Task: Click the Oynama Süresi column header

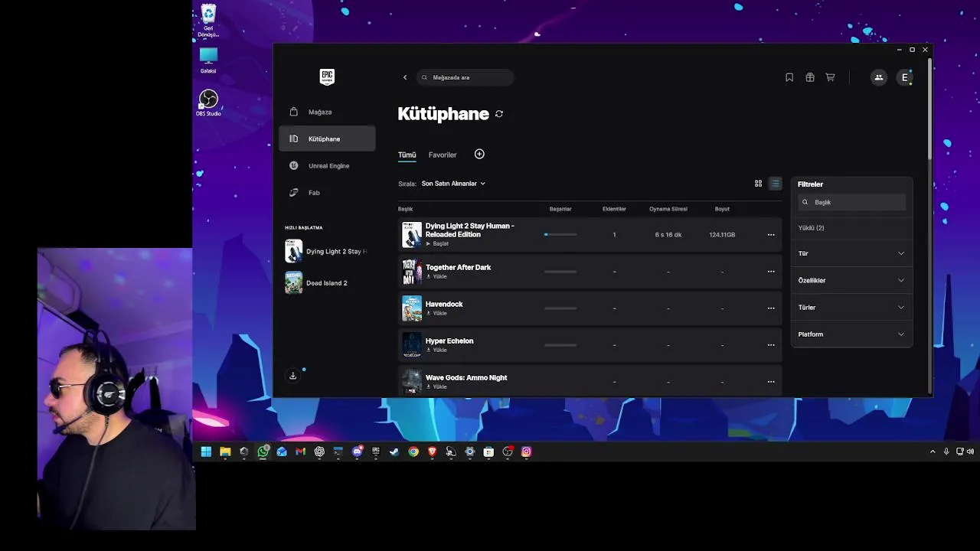Action: tap(668, 209)
